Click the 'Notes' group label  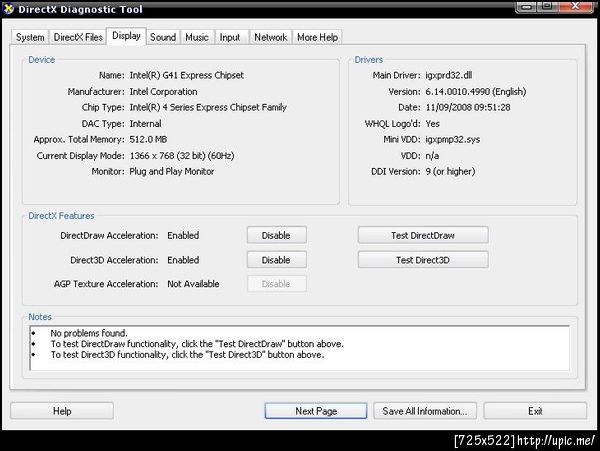(40, 317)
